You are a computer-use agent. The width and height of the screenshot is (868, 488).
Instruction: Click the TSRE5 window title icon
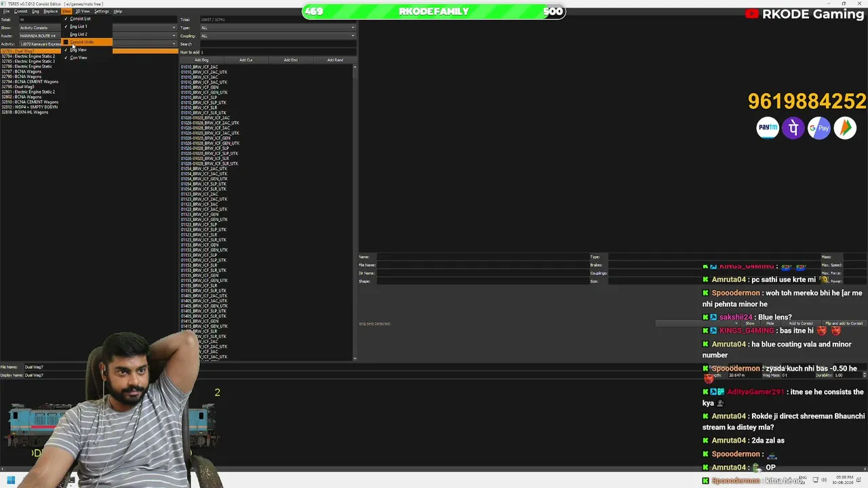(3, 3)
